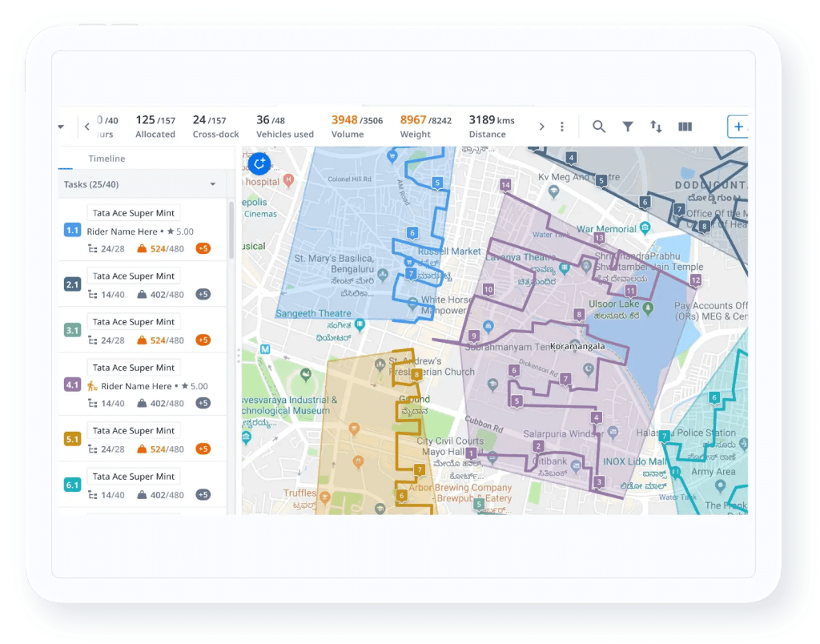Open the column view icon
Viewport: 820px width, 644px height.
click(685, 126)
